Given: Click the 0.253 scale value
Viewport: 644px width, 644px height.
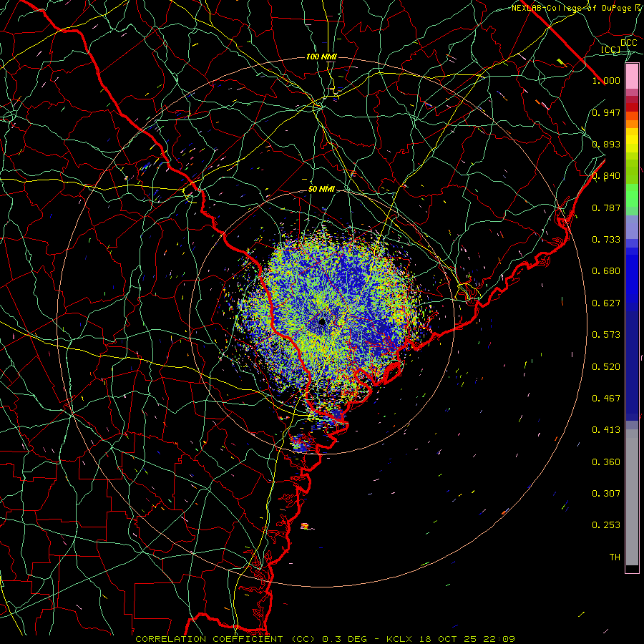Looking at the screenshot, I should [x=606, y=525].
